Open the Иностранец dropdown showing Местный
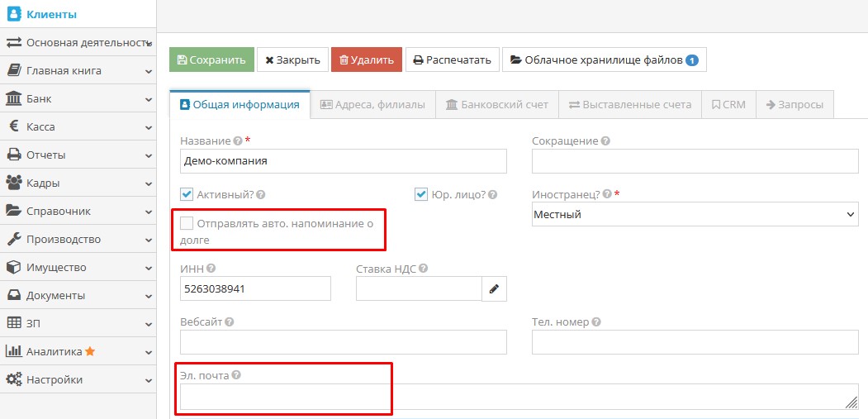 click(x=695, y=214)
